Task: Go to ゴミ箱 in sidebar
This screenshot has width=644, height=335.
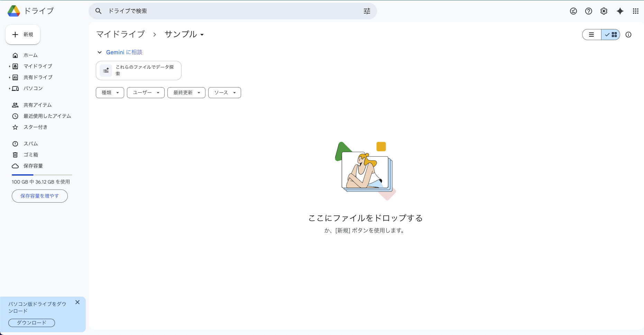Action: [30, 155]
